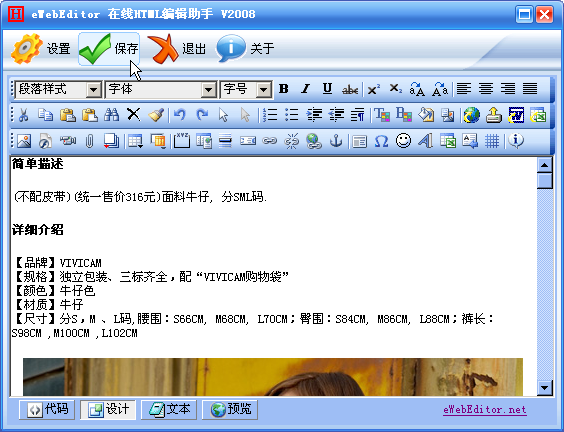Image resolution: width=564 pixels, height=432 pixels.
Task: Insert an emoticon using smiley icon
Action: 403,141
